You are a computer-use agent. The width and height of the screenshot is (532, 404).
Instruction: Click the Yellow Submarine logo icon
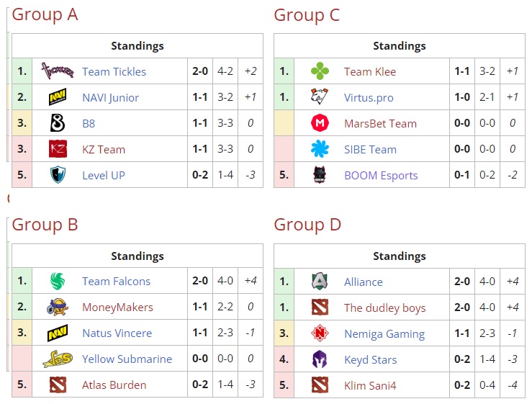coord(58,359)
